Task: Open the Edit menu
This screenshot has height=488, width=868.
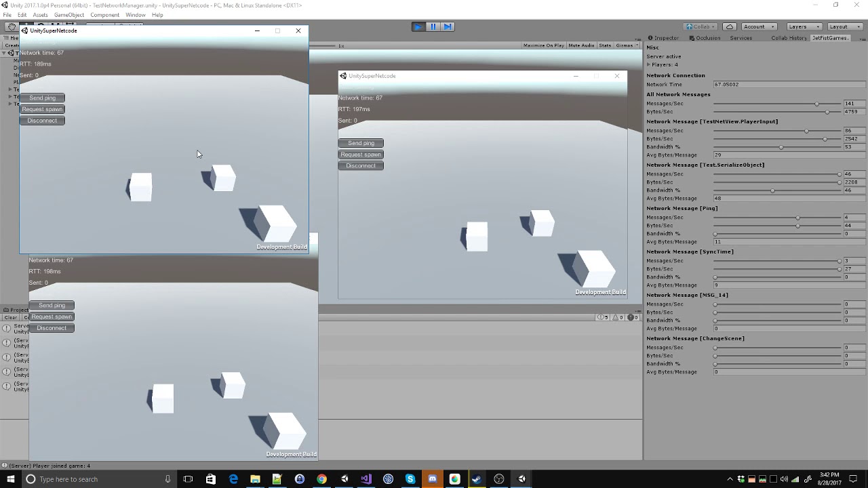Action: 22,15
